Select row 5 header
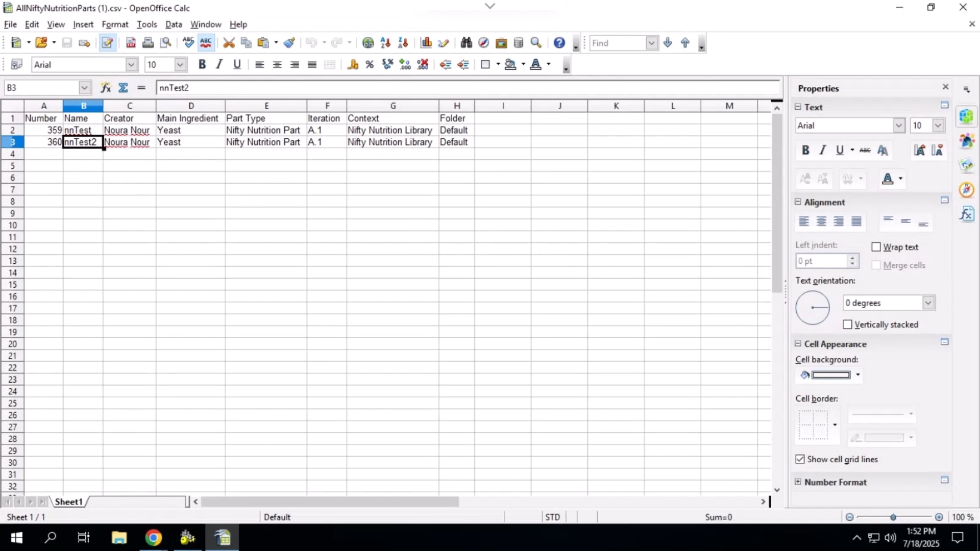 pyautogui.click(x=12, y=166)
